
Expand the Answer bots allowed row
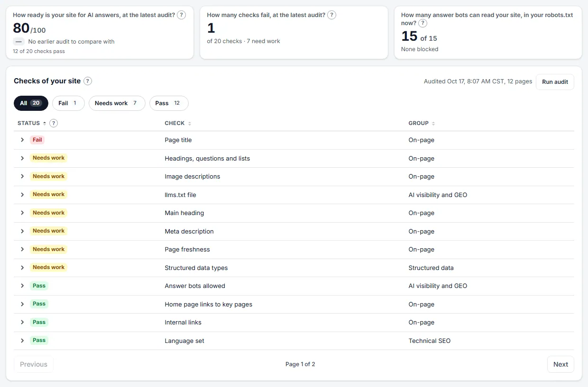coord(22,286)
